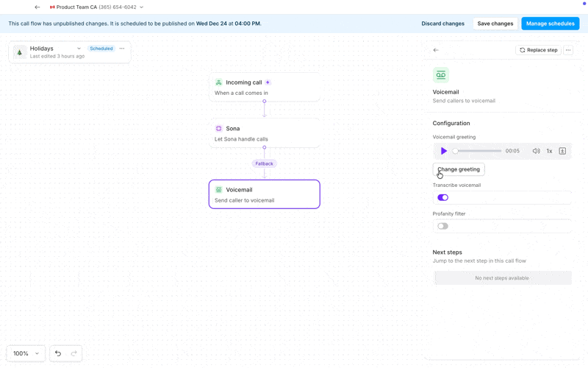The width and height of the screenshot is (588, 368).
Task: Click the Sona step icon
Action: click(218, 128)
